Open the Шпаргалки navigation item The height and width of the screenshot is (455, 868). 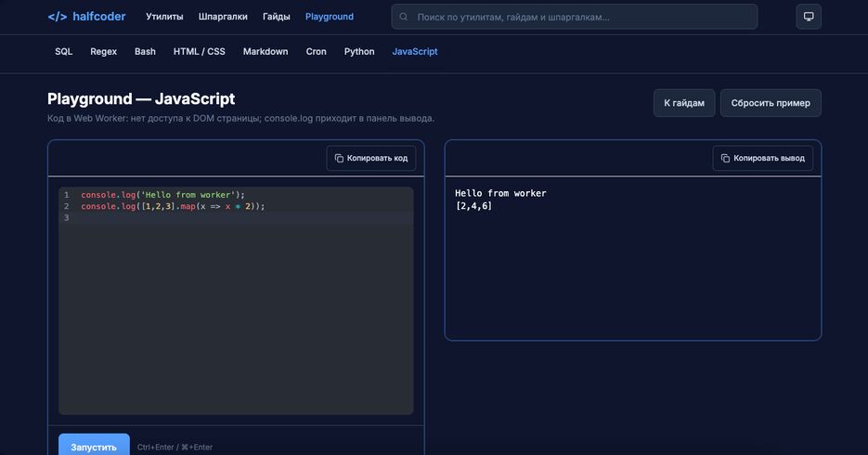[x=223, y=17]
